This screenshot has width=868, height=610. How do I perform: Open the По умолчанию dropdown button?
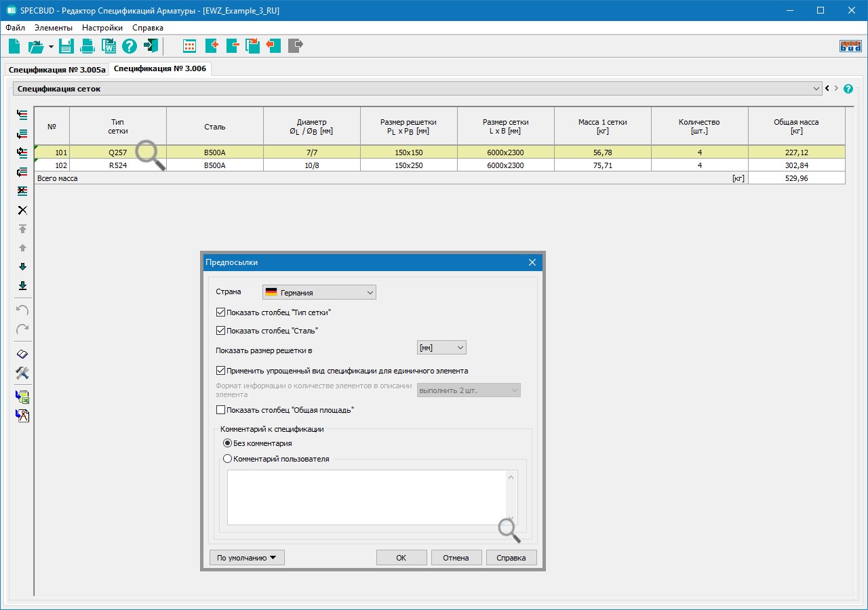[247, 558]
